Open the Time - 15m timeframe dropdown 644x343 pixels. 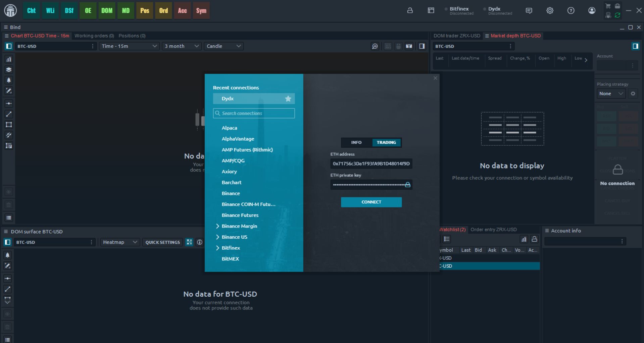coord(129,46)
